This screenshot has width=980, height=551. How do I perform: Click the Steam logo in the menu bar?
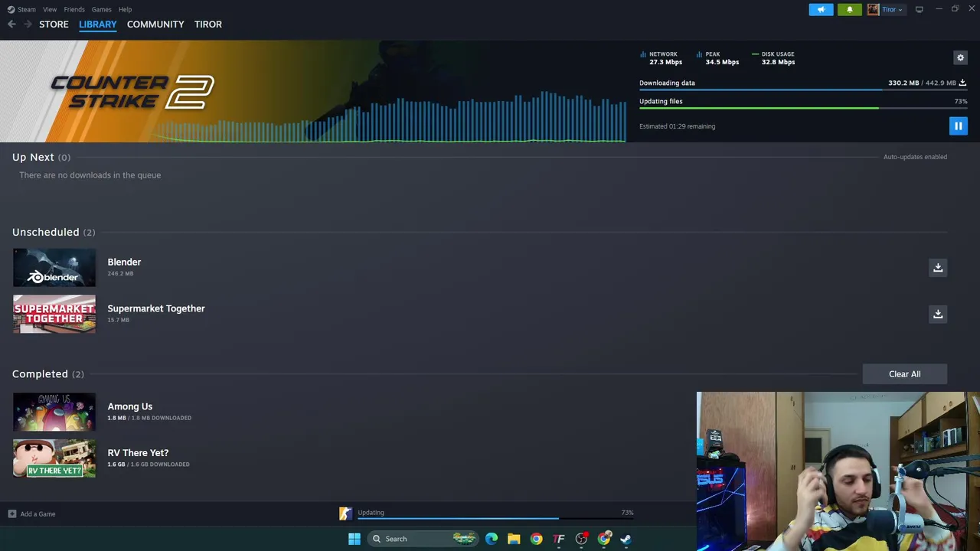tap(11, 9)
